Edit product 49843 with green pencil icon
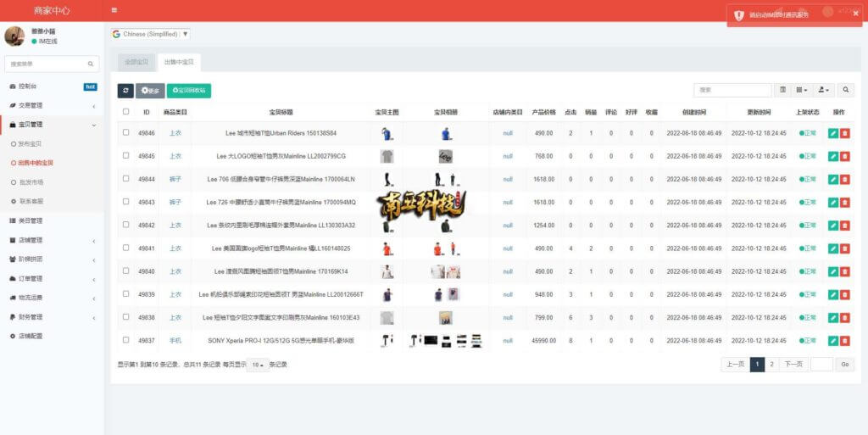Viewport: 868px width, 435px height. click(833, 203)
